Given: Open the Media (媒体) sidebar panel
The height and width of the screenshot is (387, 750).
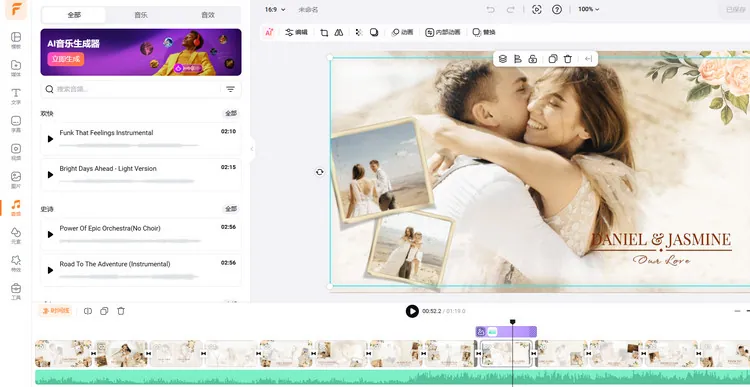Looking at the screenshot, I should pyautogui.click(x=16, y=68).
